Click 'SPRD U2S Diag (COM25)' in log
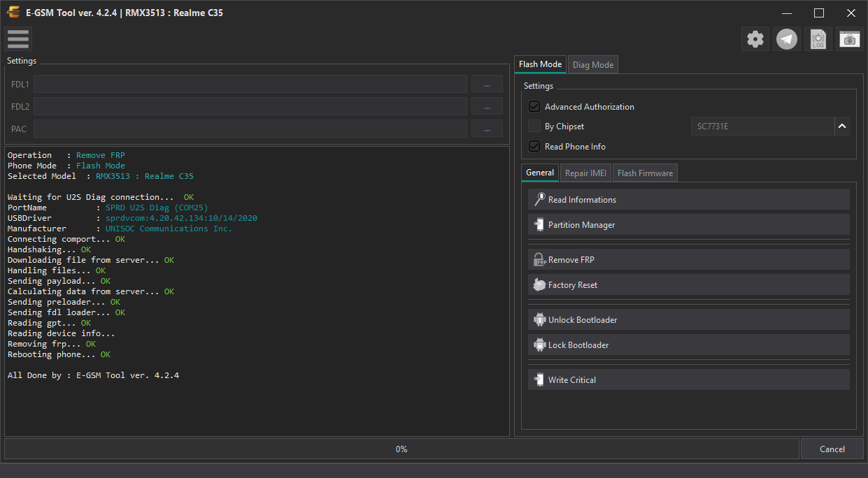 [x=157, y=208]
